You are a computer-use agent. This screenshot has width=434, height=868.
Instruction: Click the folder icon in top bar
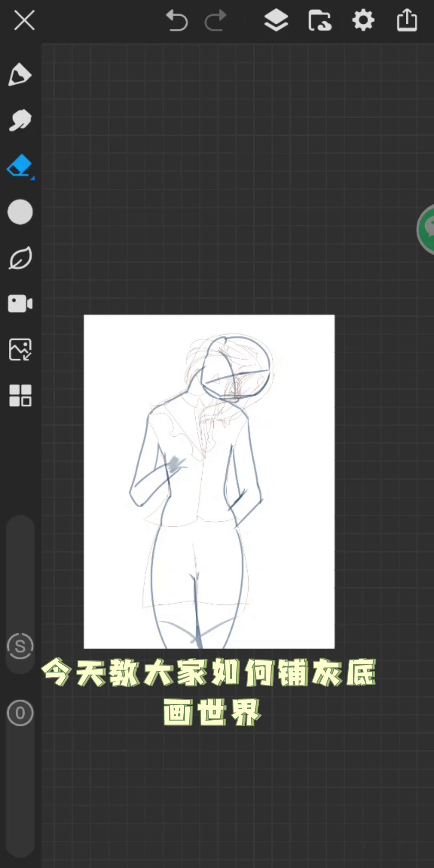tap(320, 20)
